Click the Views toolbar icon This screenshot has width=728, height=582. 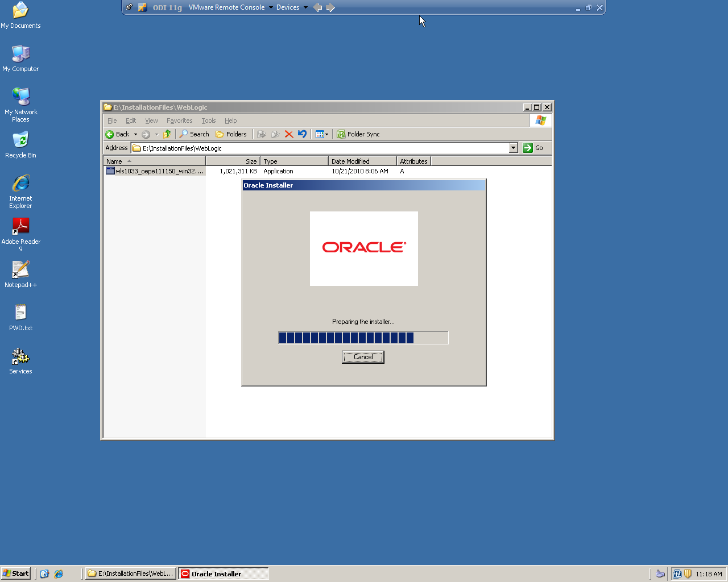pyautogui.click(x=320, y=134)
